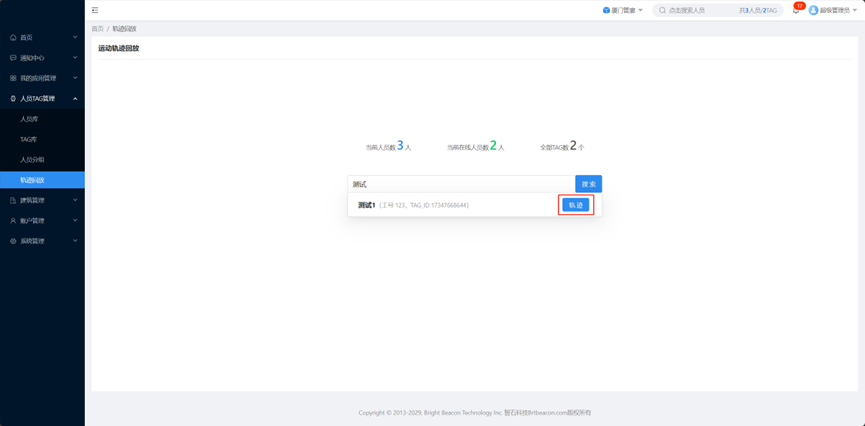Click the sidebar collapse hamburger icon
This screenshot has width=865, height=426.
95,10
